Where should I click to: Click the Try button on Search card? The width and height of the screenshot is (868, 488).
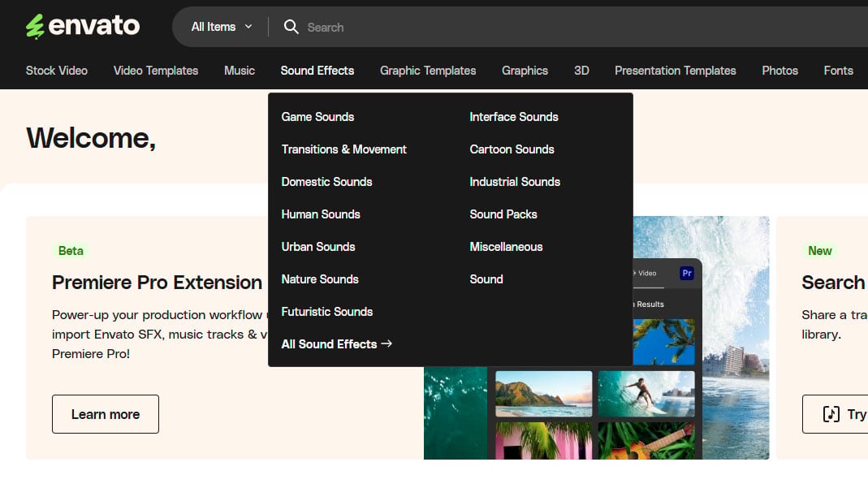pyautogui.click(x=836, y=414)
